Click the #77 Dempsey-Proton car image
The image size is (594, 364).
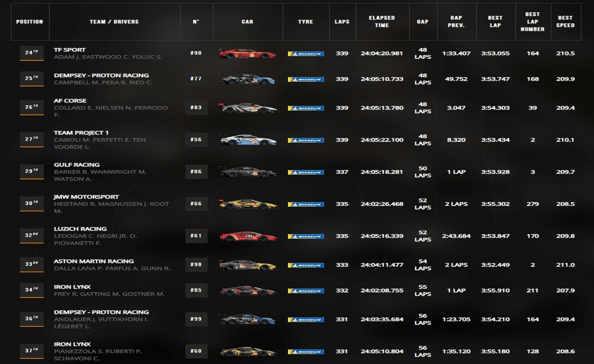(248, 79)
